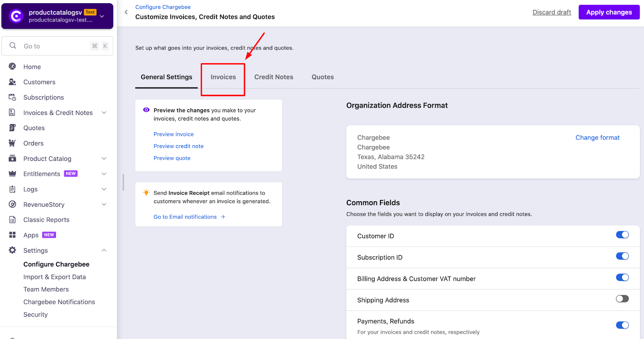Follow the Preview invoice link
The image size is (644, 339).
173,134
